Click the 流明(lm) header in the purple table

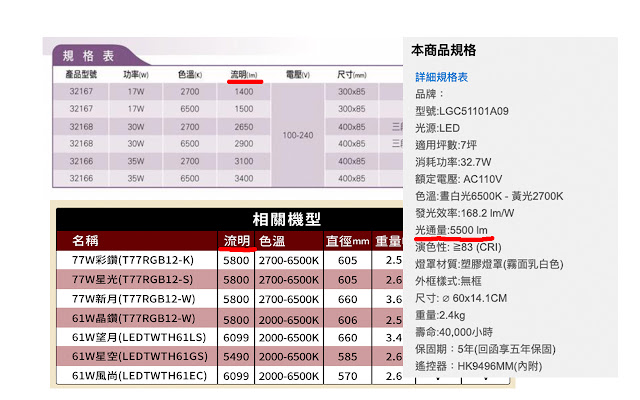coord(244,74)
